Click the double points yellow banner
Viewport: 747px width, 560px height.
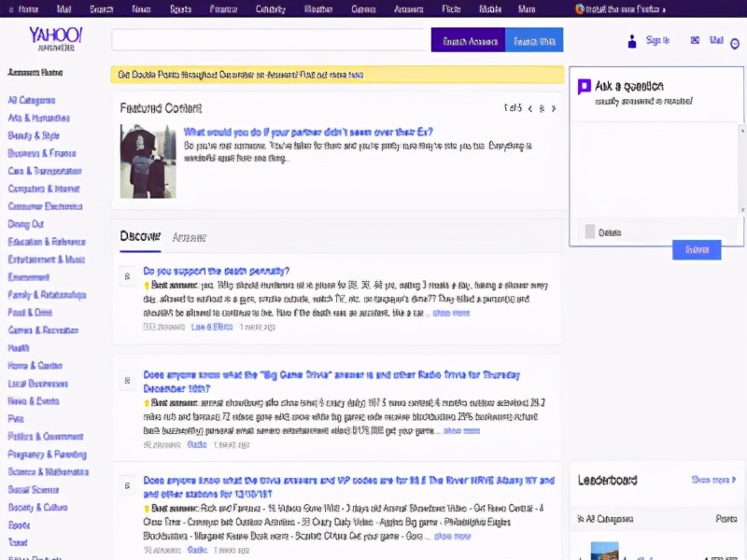337,75
